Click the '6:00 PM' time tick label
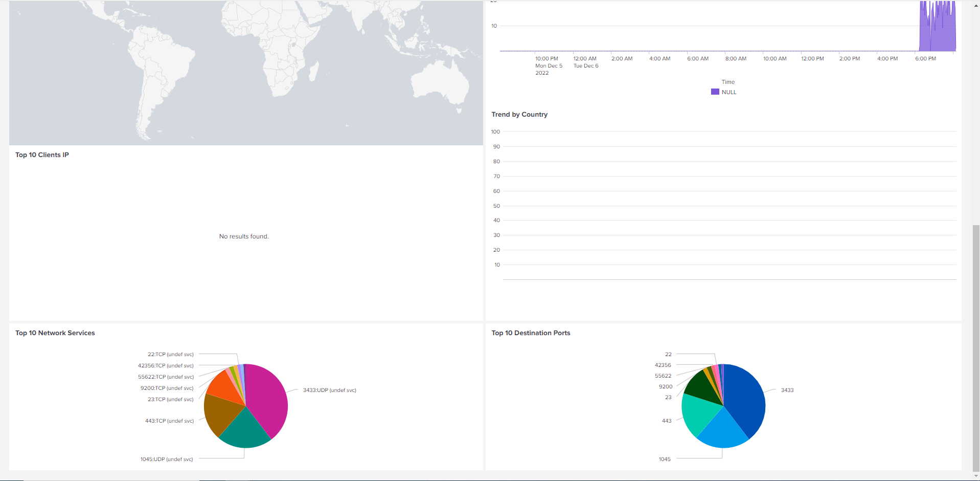The width and height of the screenshot is (980, 481). tap(925, 58)
